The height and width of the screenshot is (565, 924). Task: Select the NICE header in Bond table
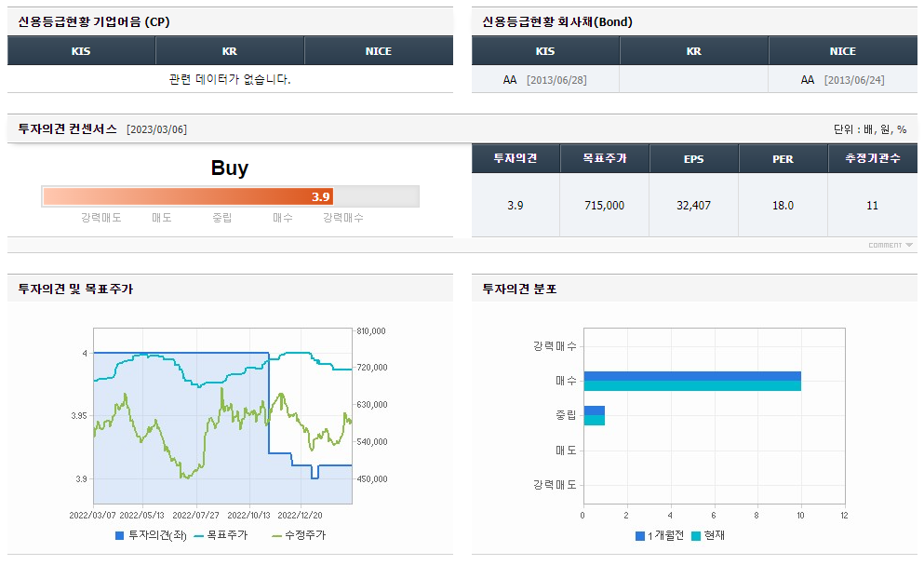pos(842,50)
